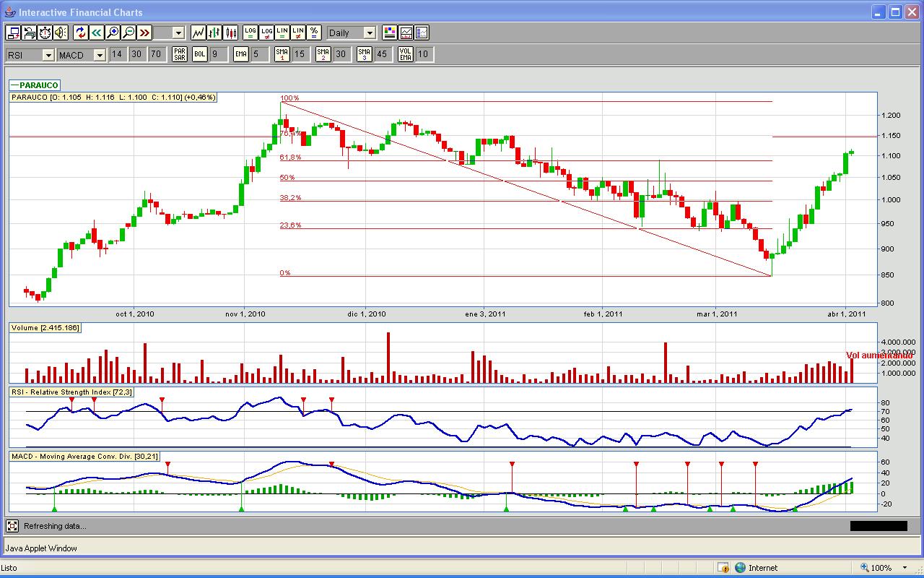
Task: Select the OHLC bar chart style
Action: (215, 33)
